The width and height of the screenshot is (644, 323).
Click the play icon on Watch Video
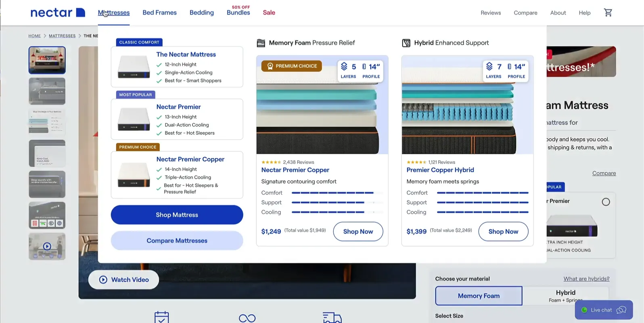[103, 280]
